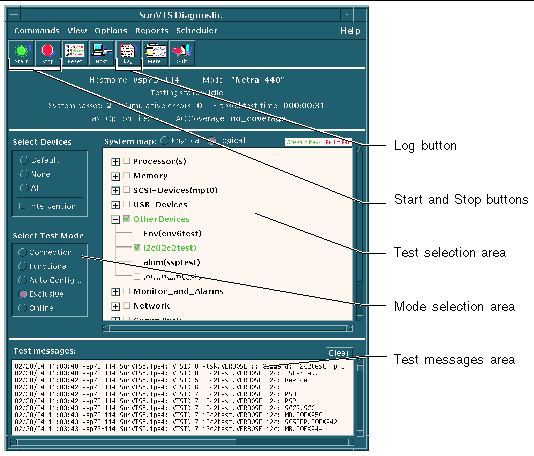This screenshot has width=534, height=456.
Task: Expand the Memory tree node
Action: (115, 176)
